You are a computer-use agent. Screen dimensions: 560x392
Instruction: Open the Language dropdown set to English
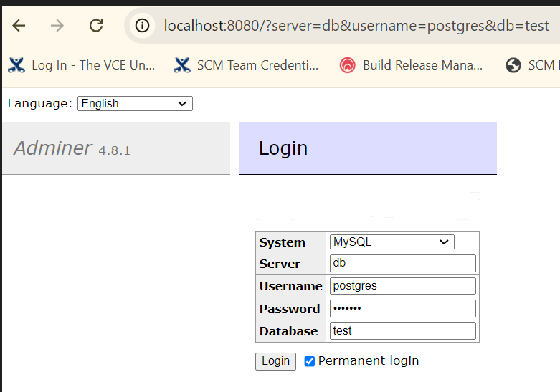click(135, 103)
